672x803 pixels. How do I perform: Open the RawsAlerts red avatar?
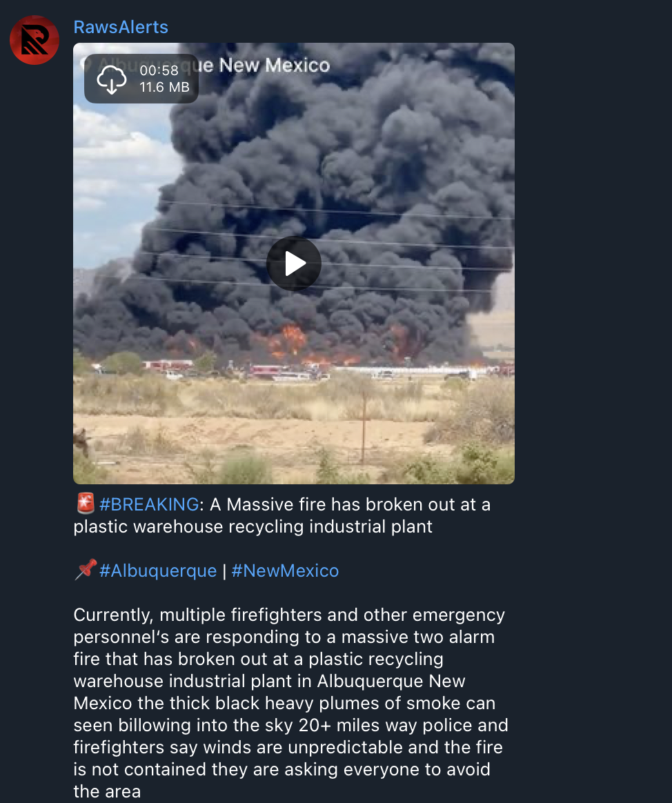coord(34,40)
